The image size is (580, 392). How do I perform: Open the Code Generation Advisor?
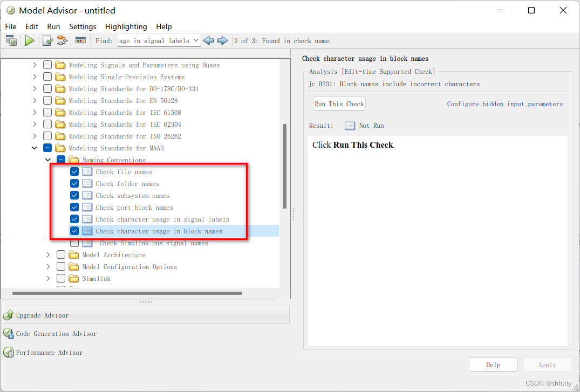point(56,334)
